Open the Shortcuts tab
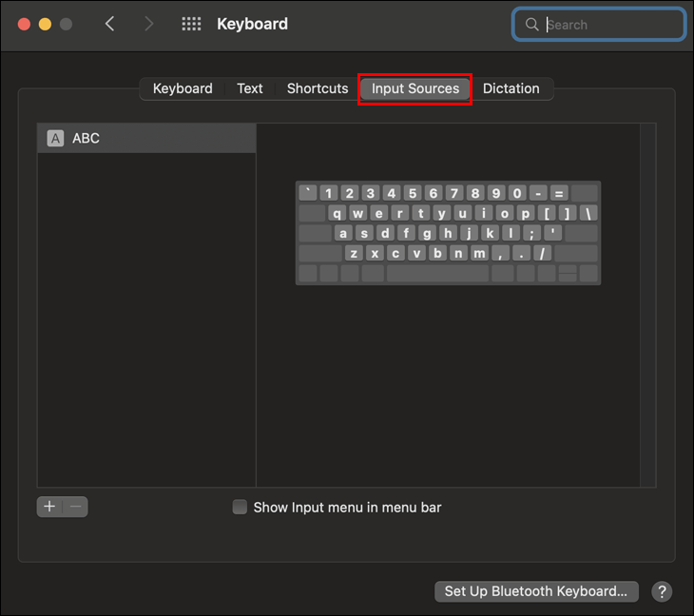 [x=318, y=88]
